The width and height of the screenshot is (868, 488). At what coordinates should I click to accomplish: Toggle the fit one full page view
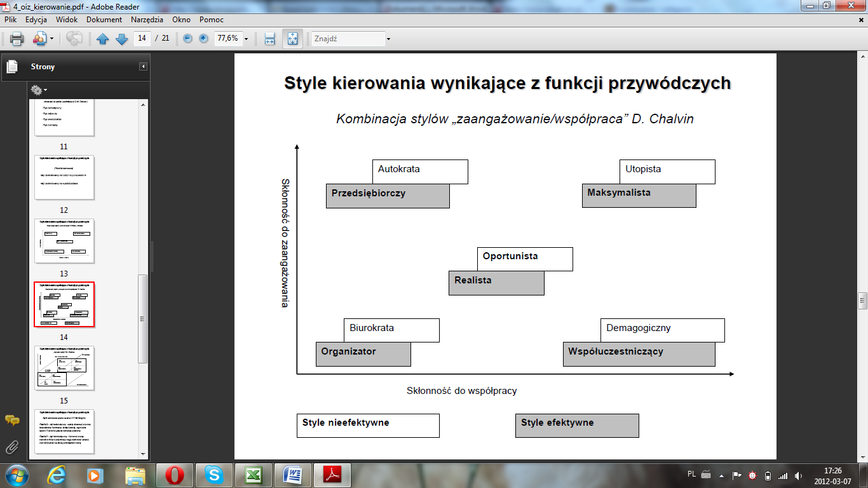click(292, 39)
